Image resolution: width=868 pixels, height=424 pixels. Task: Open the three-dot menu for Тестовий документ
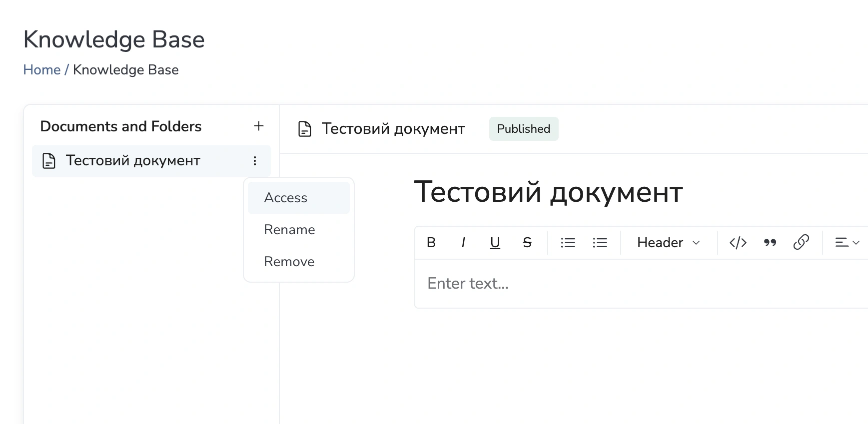[255, 161]
